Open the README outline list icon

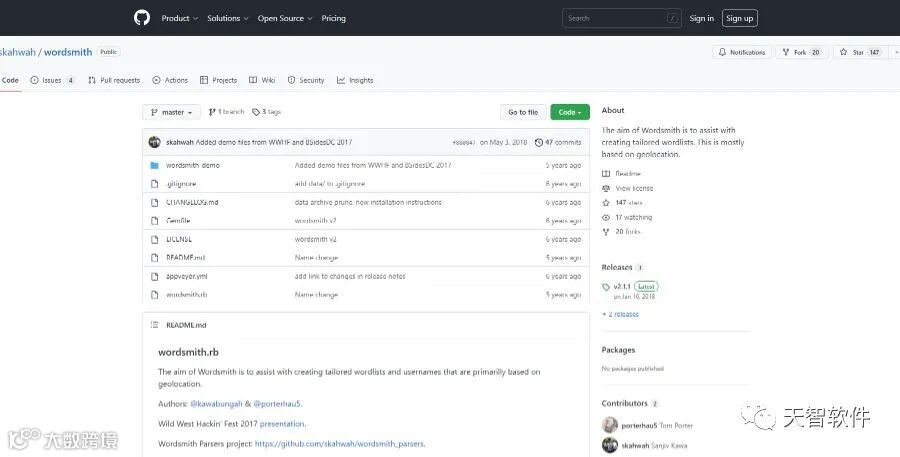click(x=154, y=325)
